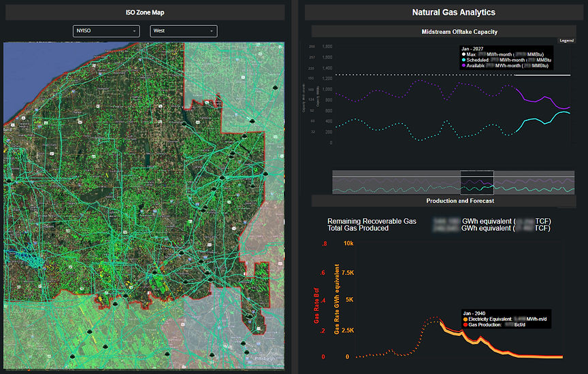The height and width of the screenshot is (374, 588).
Task: Click the cyan Scheduled legend dot
Action: click(x=464, y=60)
